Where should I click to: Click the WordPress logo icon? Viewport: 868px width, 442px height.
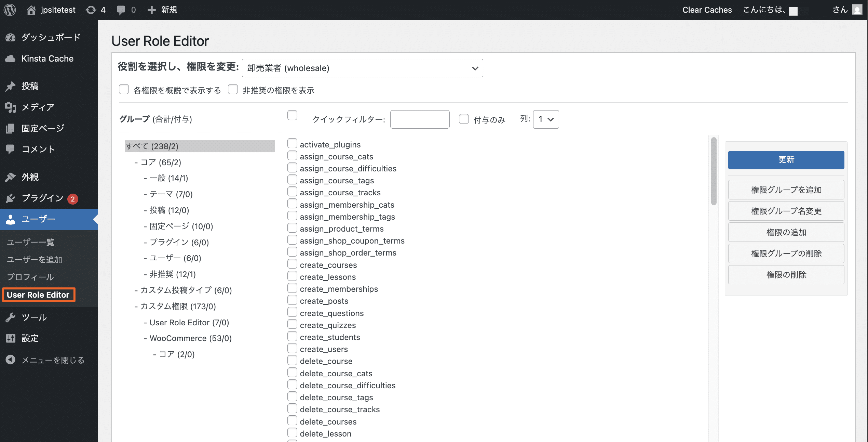10,10
